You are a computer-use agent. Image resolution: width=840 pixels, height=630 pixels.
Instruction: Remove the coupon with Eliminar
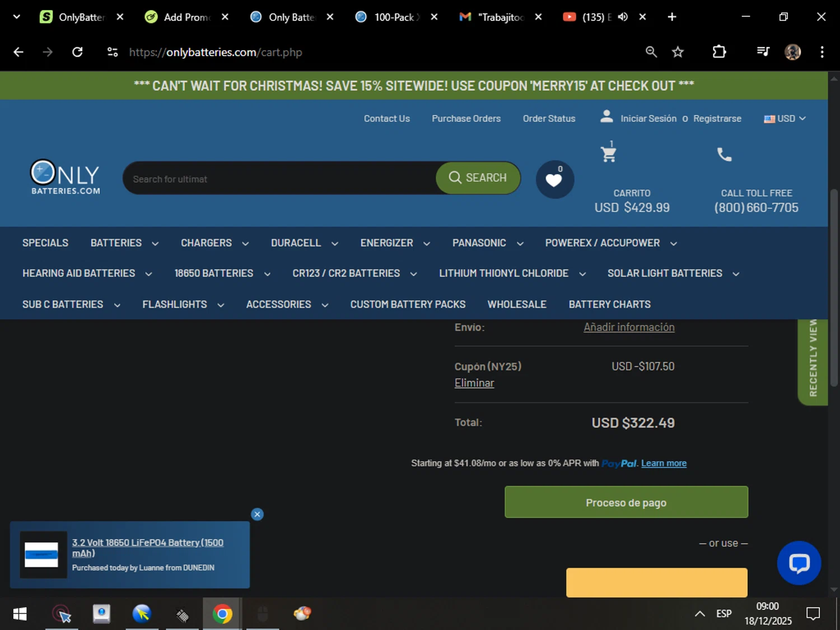pyautogui.click(x=474, y=383)
